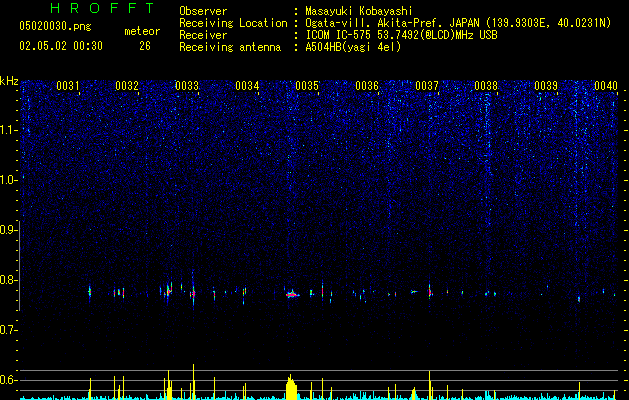Select the filename 05020030.png
The height and width of the screenshot is (400, 629).
point(55,26)
